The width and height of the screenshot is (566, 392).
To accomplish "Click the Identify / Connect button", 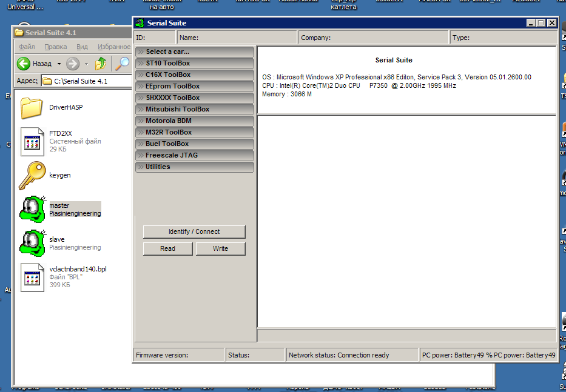I will [x=194, y=232].
